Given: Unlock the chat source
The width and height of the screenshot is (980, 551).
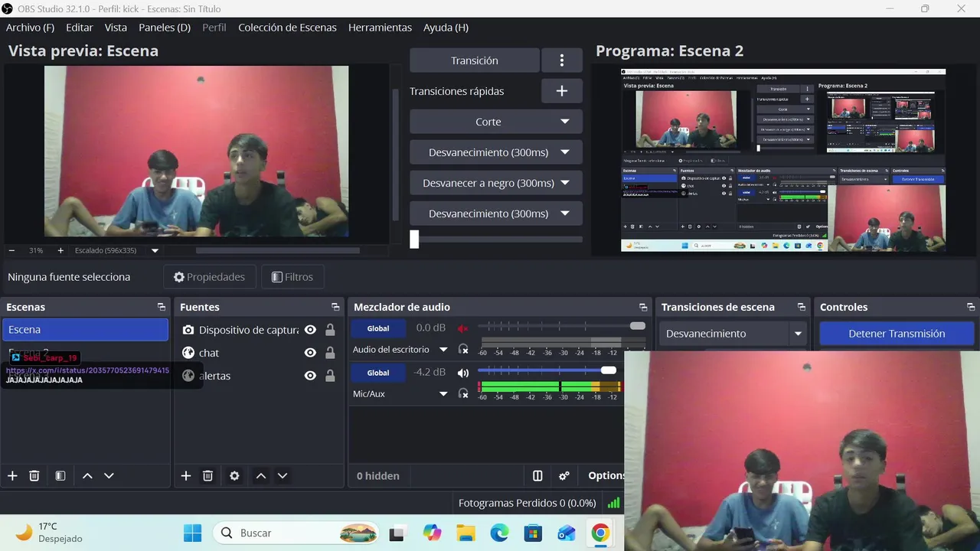Looking at the screenshot, I should [x=330, y=353].
